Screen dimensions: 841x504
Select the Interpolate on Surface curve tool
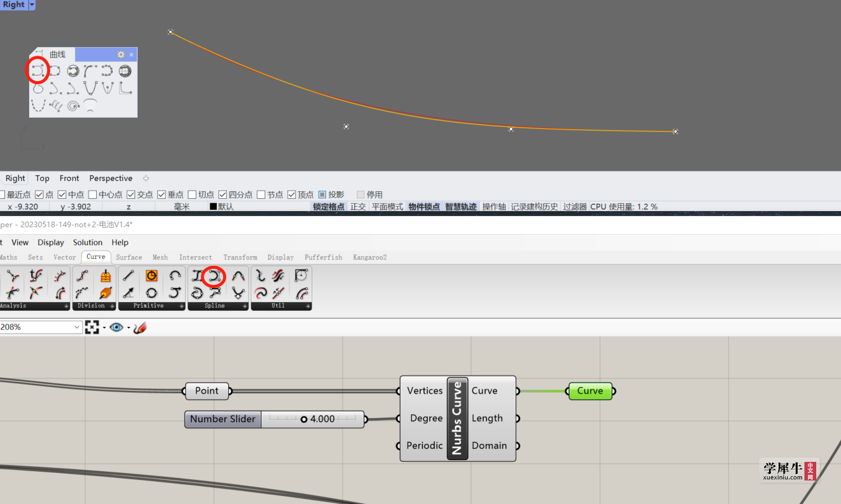[73, 71]
